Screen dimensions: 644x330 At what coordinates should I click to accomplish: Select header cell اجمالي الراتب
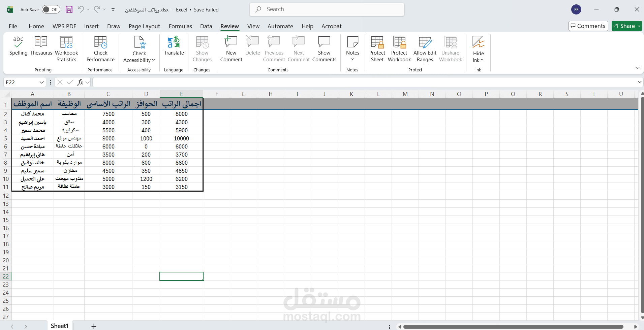pos(181,104)
